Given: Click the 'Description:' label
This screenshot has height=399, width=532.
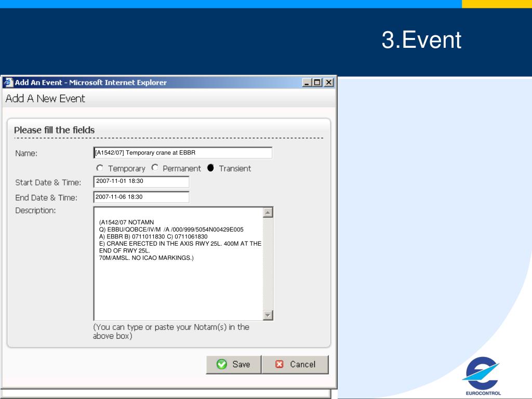Looking at the screenshot, I should pos(35,210).
